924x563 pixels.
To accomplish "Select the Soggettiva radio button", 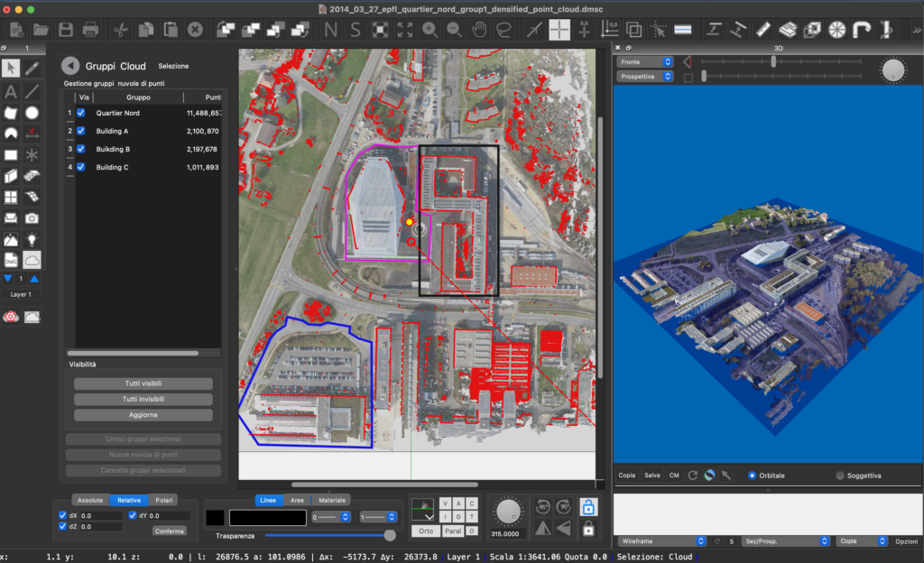I will (840, 475).
